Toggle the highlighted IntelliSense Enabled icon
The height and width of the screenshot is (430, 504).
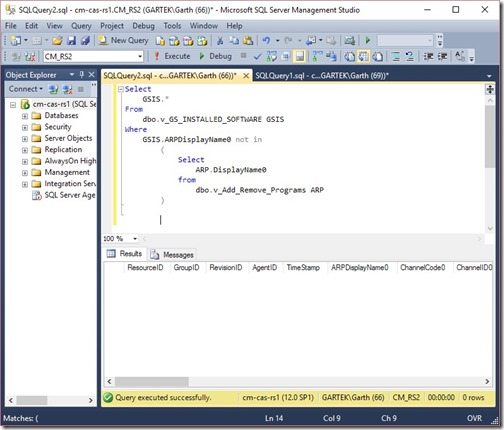coord(300,57)
